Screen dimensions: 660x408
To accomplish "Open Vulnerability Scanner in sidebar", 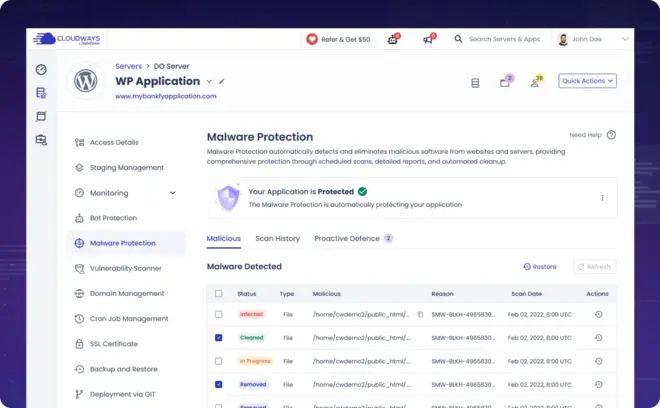I will click(x=125, y=268).
